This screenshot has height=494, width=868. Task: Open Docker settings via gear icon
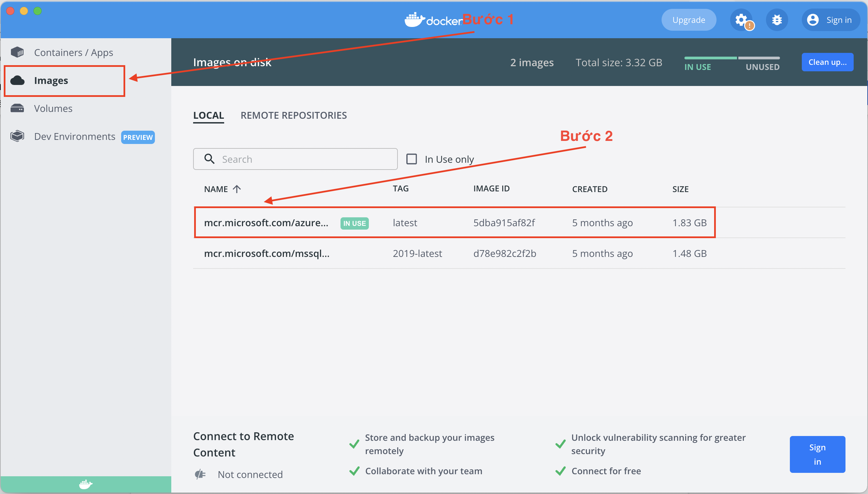click(741, 20)
